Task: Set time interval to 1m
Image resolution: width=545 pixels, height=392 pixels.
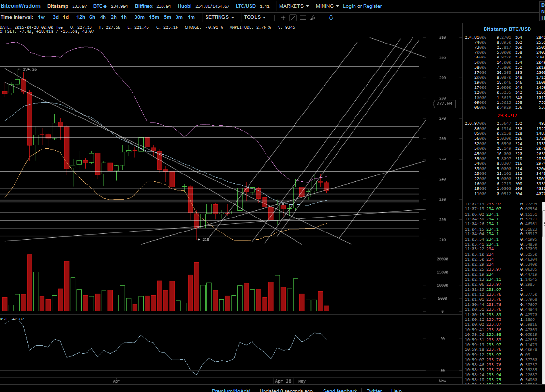Action: (191, 17)
